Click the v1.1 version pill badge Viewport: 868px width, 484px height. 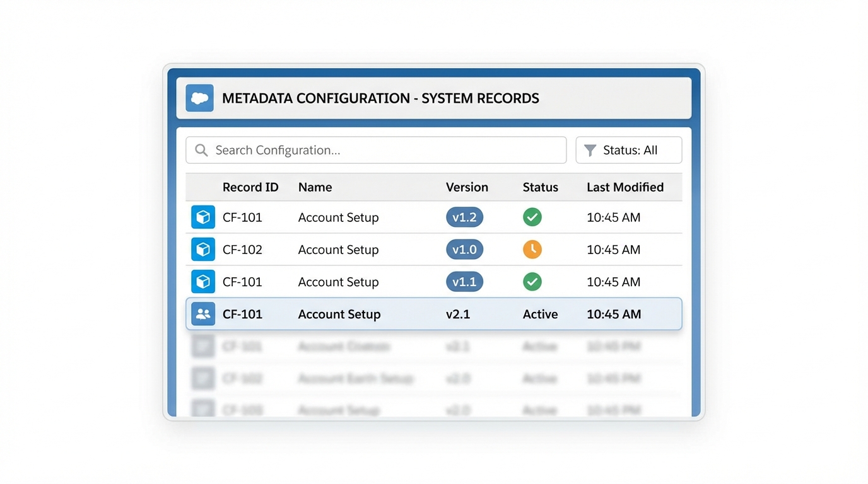click(x=465, y=282)
